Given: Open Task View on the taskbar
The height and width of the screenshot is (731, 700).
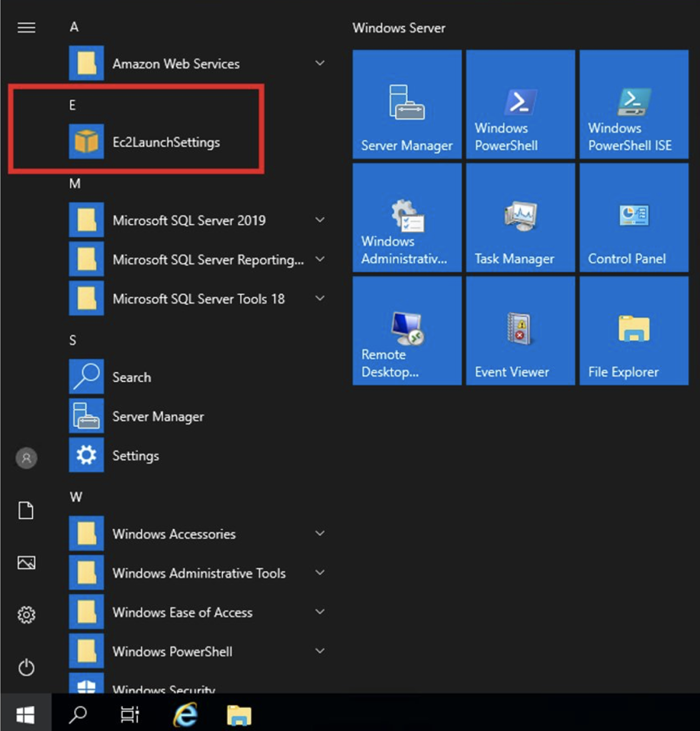Looking at the screenshot, I should (x=130, y=714).
